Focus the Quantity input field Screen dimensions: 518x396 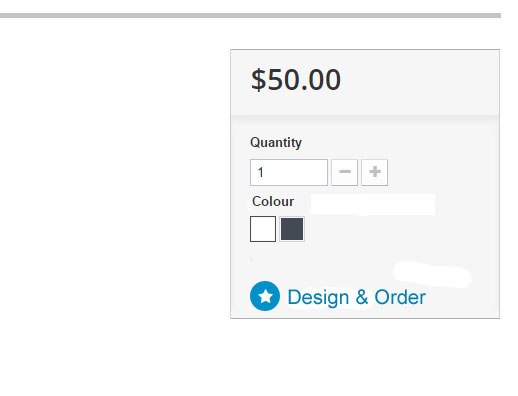coord(289,172)
